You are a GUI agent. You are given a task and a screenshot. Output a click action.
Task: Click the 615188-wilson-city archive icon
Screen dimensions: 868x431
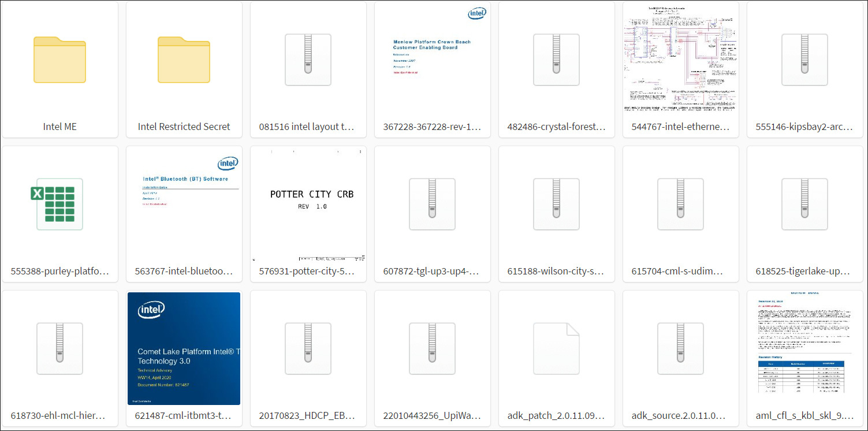(x=556, y=204)
